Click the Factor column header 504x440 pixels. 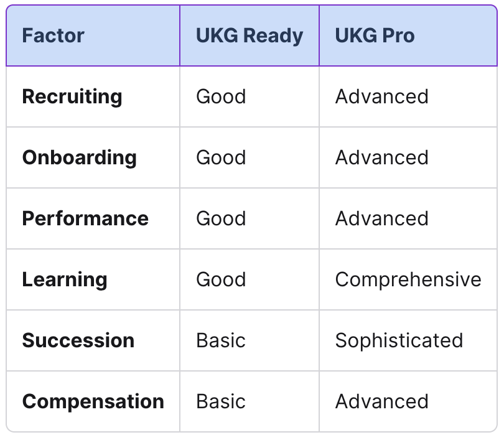tap(53, 35)
